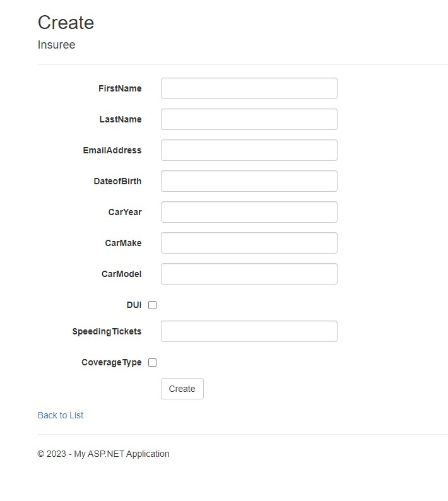
Task: Select the EmailAddress text field
Action: point(249,150)
